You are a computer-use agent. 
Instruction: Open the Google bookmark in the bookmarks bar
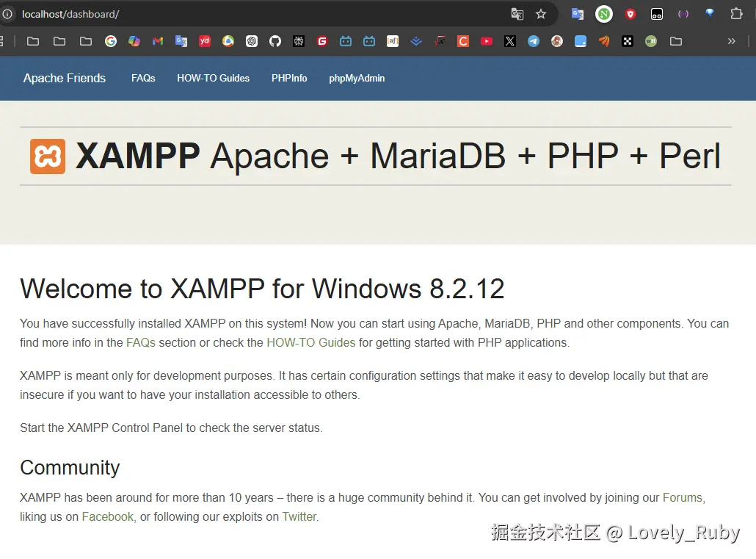[110, 41]
